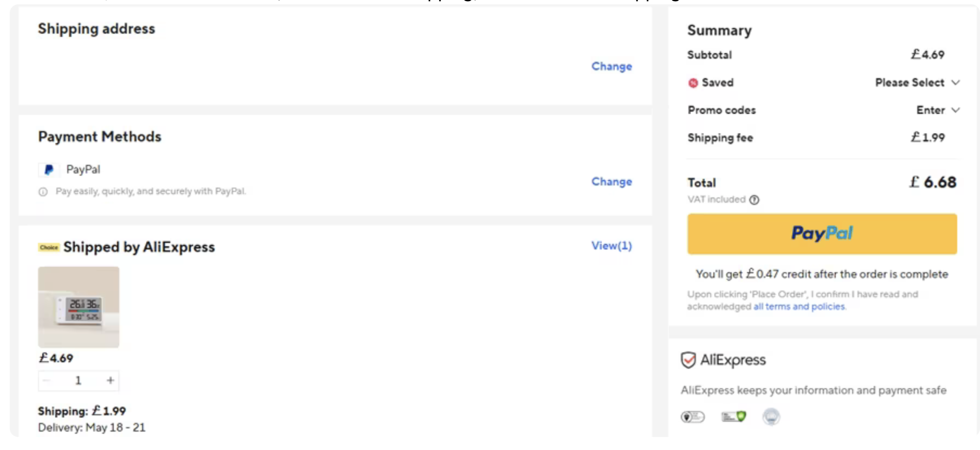Image resolution: width=980 pixels, height=450 pixels.
Task: Increase item quantity with plus button
Action: tap(110, 381)
